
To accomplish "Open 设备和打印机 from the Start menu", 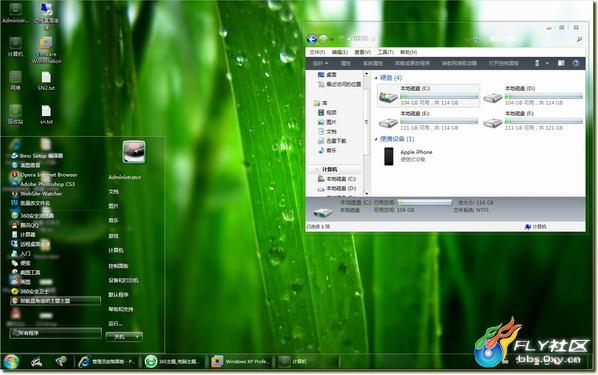I will click(123, 280).
